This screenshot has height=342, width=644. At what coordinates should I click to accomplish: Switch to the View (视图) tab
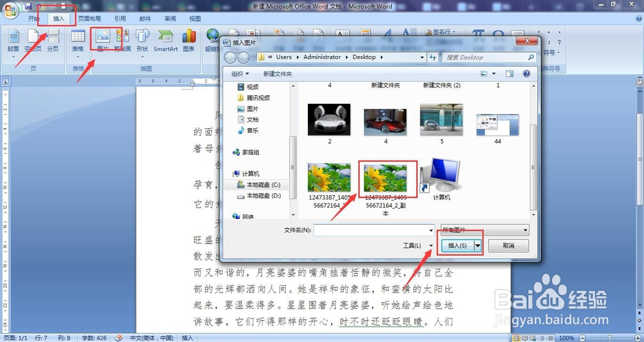tap(195, 19)
